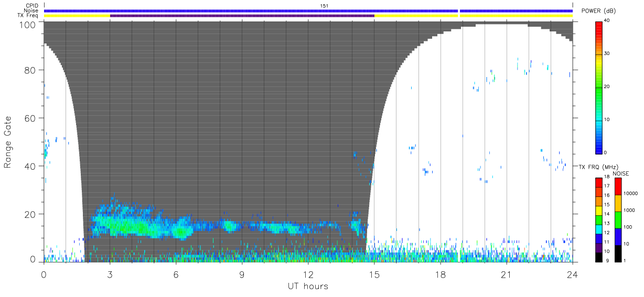This screenshot has width=644, height=297.
Task: Click the 21 tick on UT hours axis
Action: pos(507,274)
